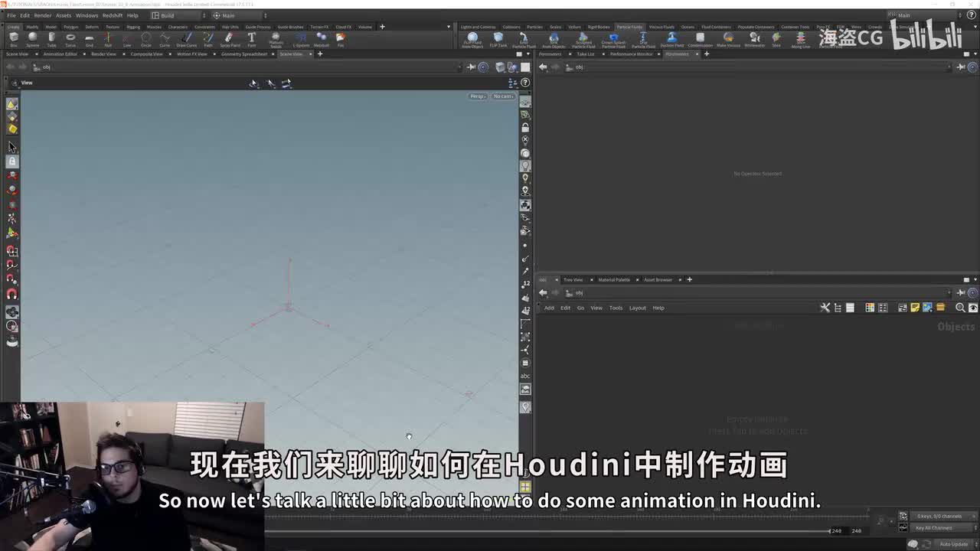The width and height of the screenshot is (980, 551).
Task: Select the Suction Fluid shelf tool
Action: pos(672,40)
